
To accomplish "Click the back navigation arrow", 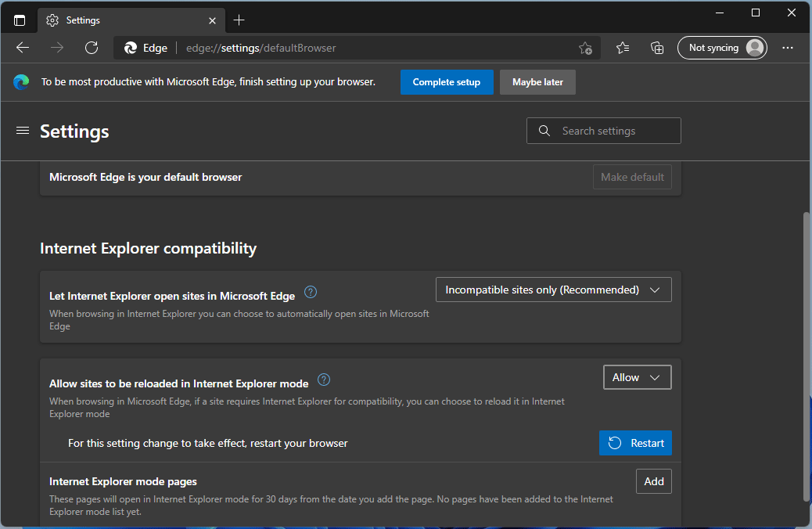I will pyautogui.click(x=22, y=47).
